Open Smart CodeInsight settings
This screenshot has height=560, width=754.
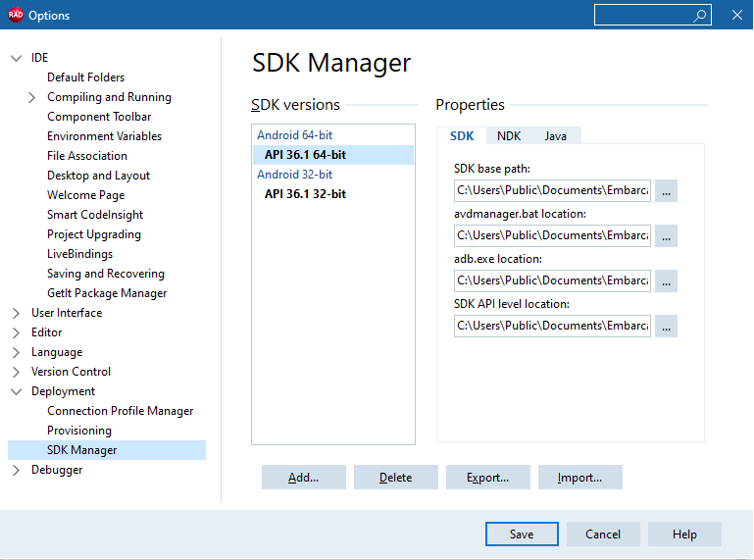coord(95,215)
